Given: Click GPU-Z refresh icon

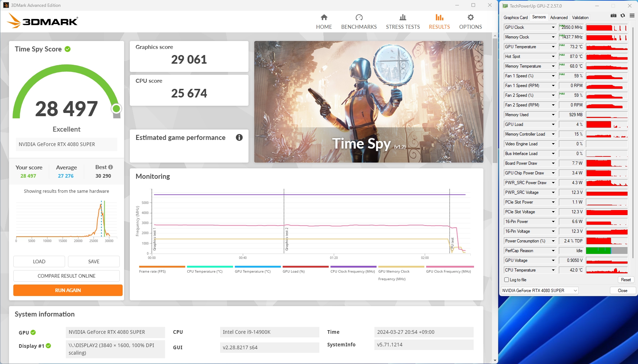Looking at the screenshot, I should point(623,15).
